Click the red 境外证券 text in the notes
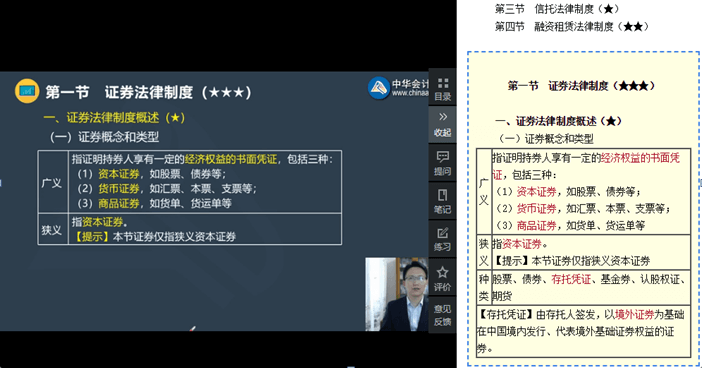This screenshot has width=702, height=368. click(x=634, y=315)
